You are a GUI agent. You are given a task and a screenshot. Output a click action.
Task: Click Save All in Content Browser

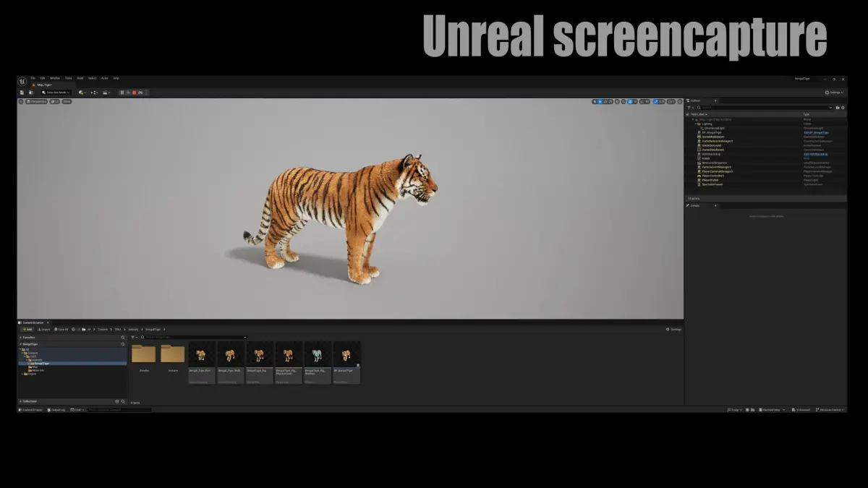[x=61, y=329]
